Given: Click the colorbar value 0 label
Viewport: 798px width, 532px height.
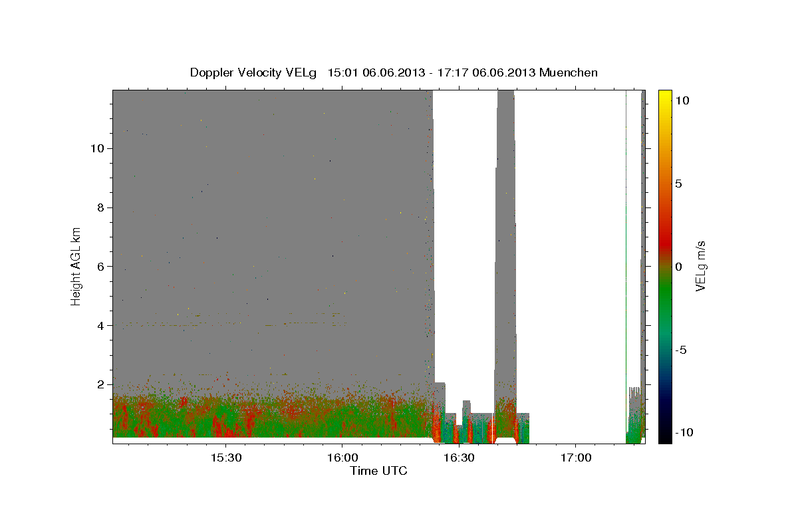Looking at the screenshot, I should pyautogui.click(x=678, y=267).
